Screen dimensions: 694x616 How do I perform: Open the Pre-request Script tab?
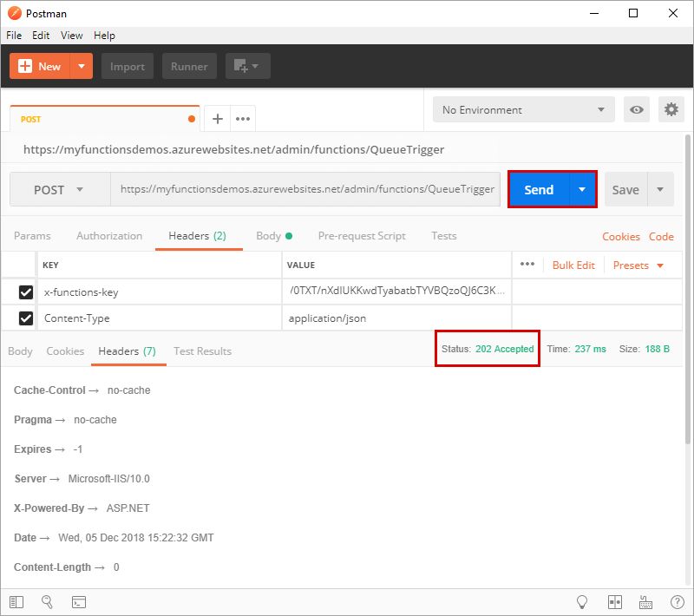362,236
